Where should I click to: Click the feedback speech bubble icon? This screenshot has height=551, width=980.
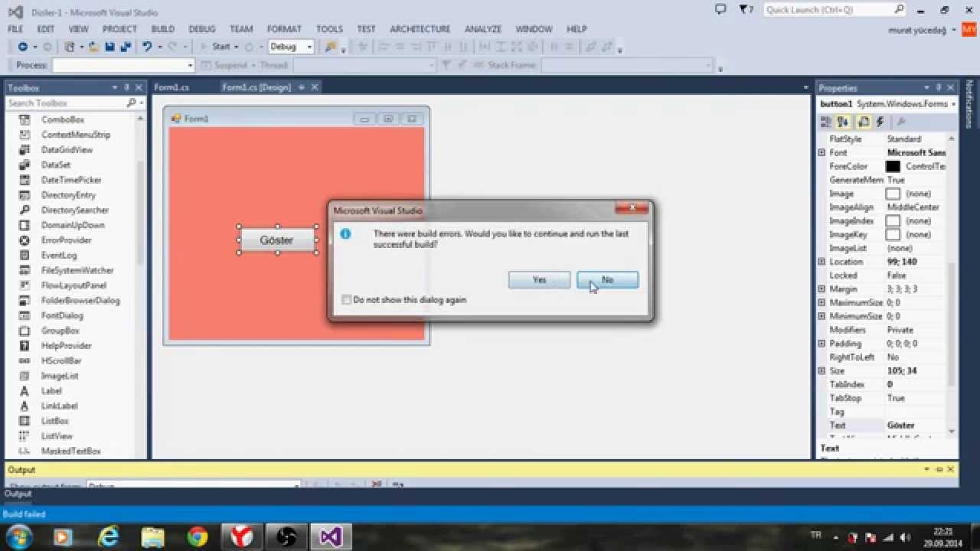click(720, 9)
